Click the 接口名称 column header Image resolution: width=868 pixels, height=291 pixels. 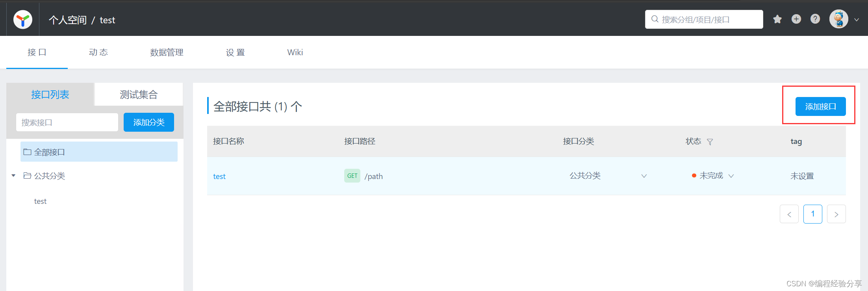pos(228,141)
